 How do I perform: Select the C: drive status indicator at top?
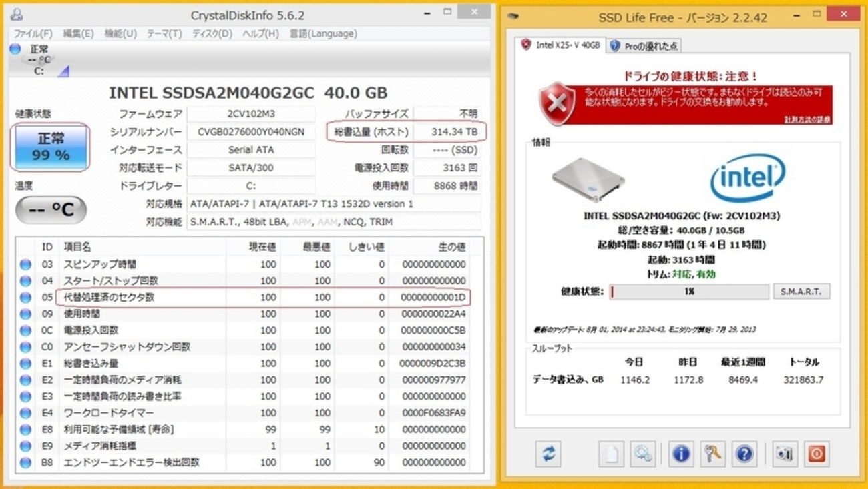39,59
